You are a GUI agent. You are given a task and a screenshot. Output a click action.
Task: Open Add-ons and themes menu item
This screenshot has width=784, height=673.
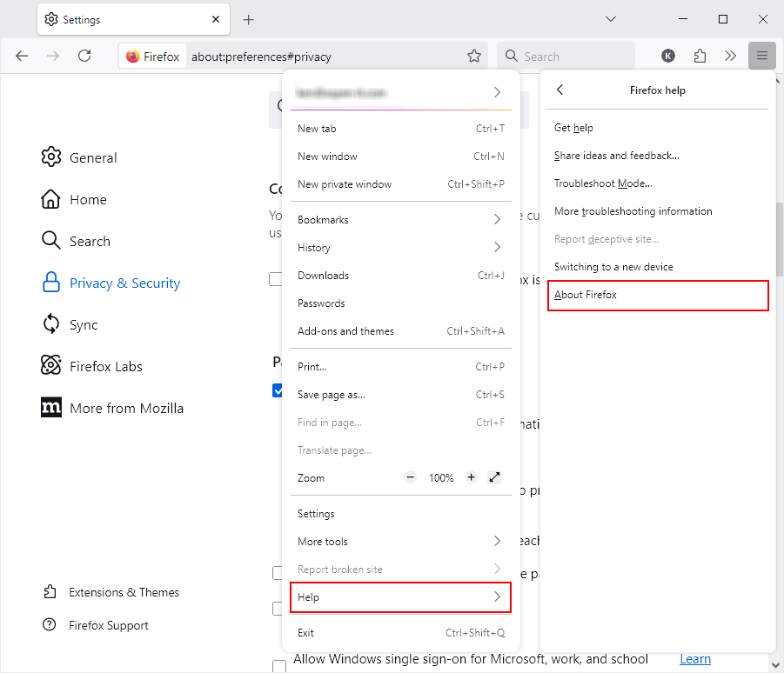point(400,330)
